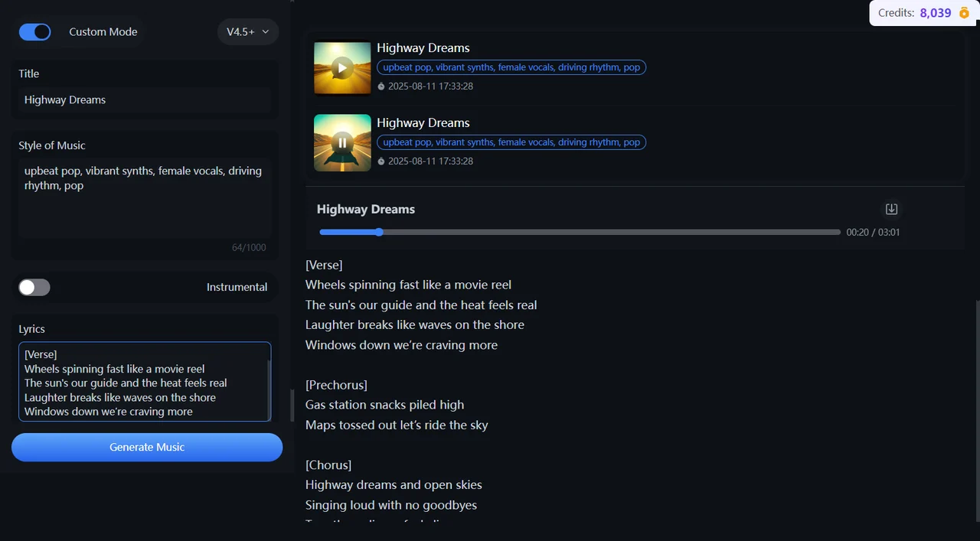Open the V4.5+ model version dropdown
Image resolution: width=980 pixels, height=541 pixels.
tap(247, 31)
